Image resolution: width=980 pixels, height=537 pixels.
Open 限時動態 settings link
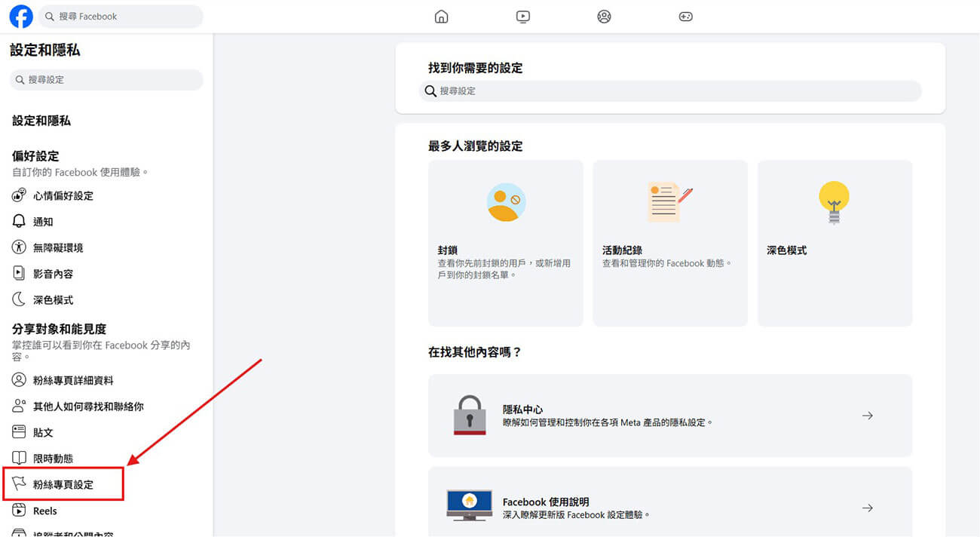click(x=53, y=459)
